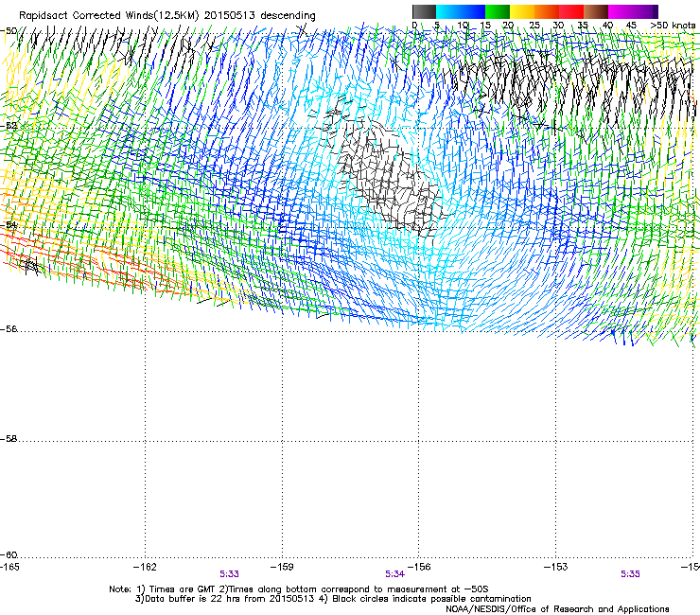This screenshot has width=700, height=615.
Task: Click the latitude label "-56"
Action: (x=9, y=329)
